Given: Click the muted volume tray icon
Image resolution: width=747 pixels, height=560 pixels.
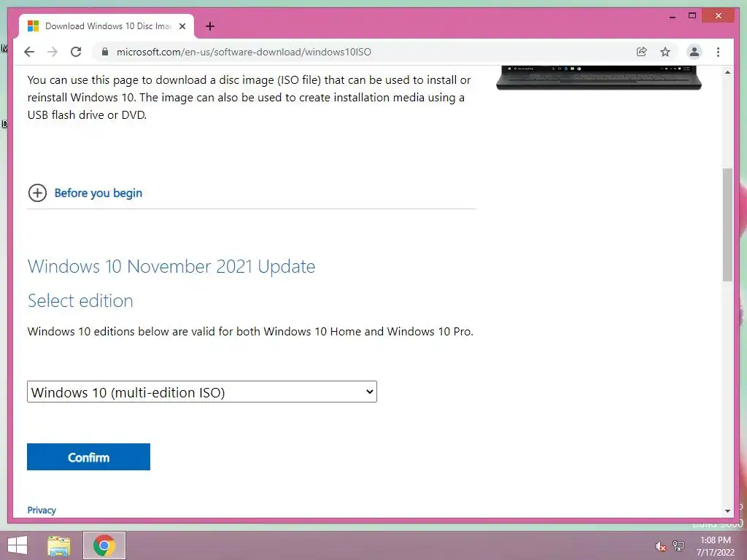Looking at the screenshot, I should coord(660,546).
